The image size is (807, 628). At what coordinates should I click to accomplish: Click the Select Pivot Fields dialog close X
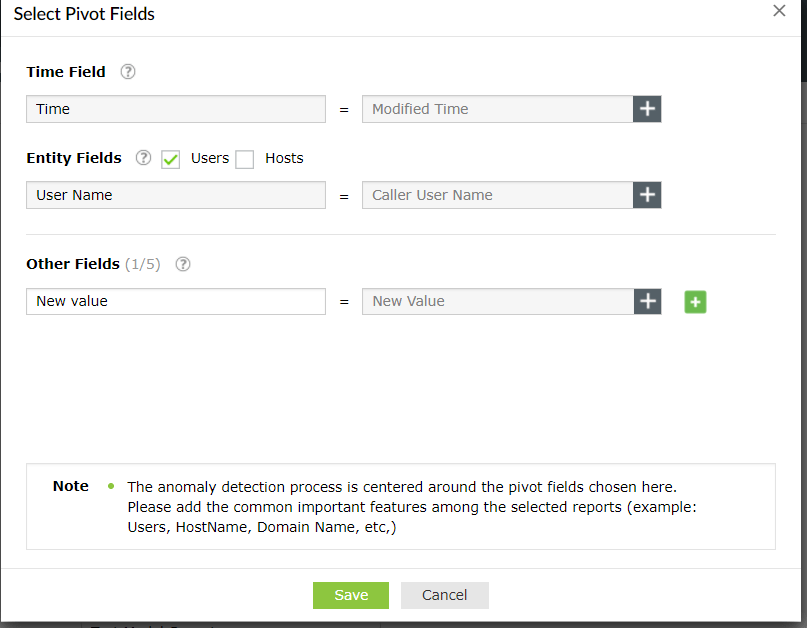pyautogui.click(x=777, y=11)
